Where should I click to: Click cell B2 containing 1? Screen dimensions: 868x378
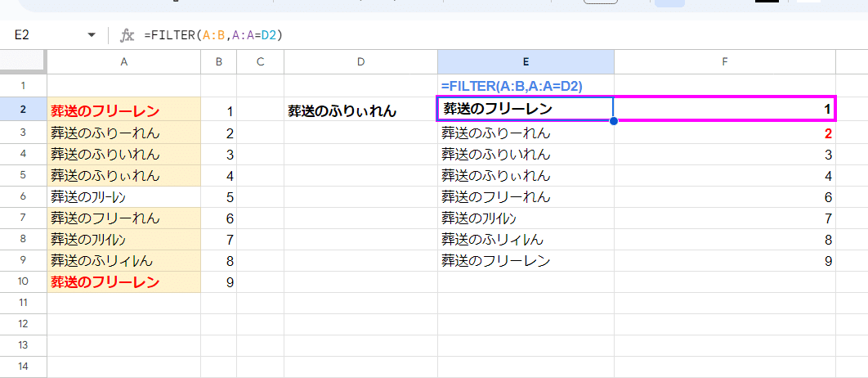219,110
